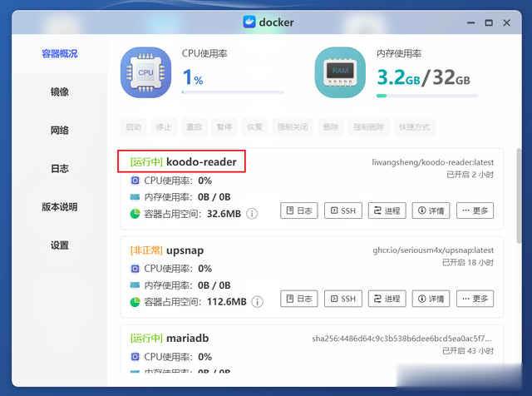The image size is (532, 396).
Task: Click upsnap uptime 已开启 18 小时
Action: click(x=468, y=263)
